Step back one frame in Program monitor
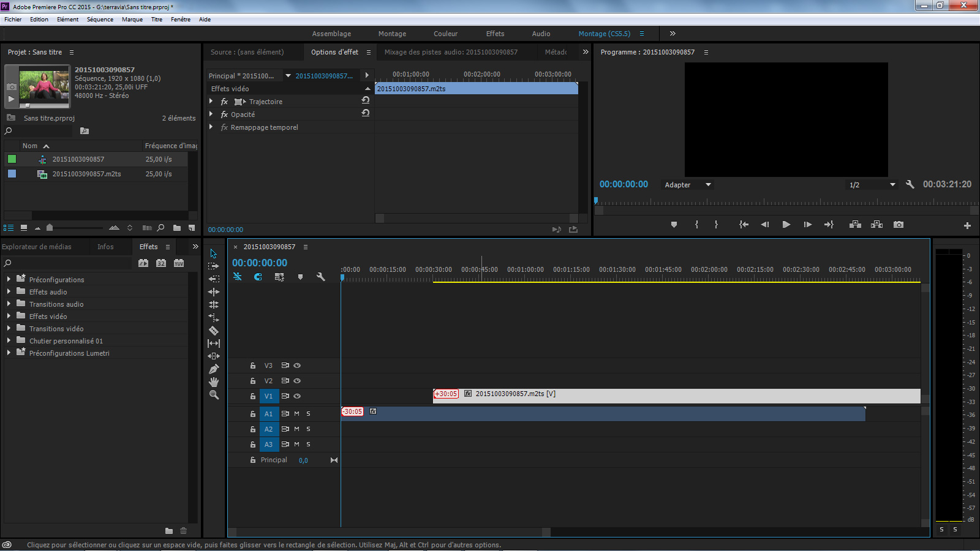 (765, 225)
